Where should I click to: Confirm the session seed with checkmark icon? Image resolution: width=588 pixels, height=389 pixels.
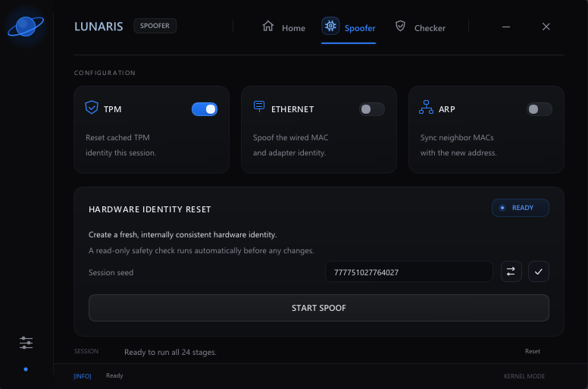click(x=539, y=271)
